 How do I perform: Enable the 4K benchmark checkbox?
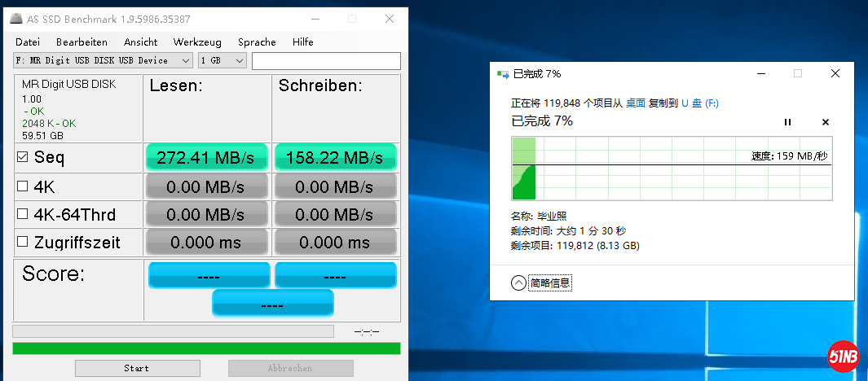23,186
